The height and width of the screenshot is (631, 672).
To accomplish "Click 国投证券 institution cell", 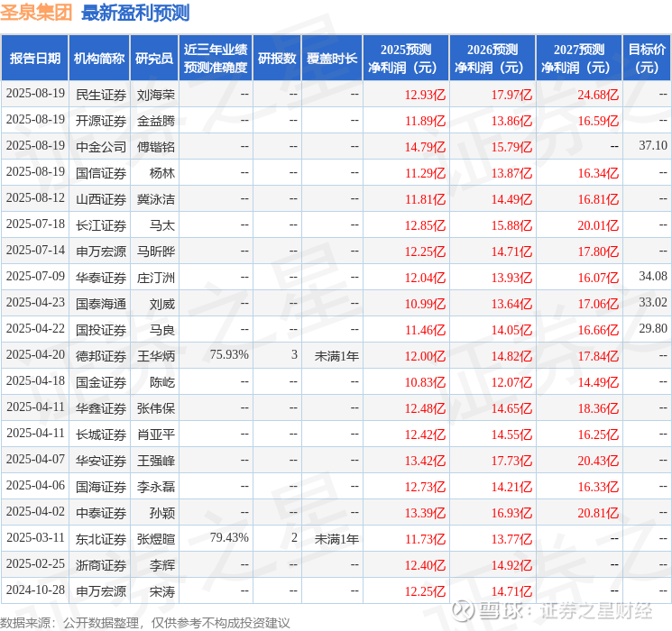I will click(101, 330).
